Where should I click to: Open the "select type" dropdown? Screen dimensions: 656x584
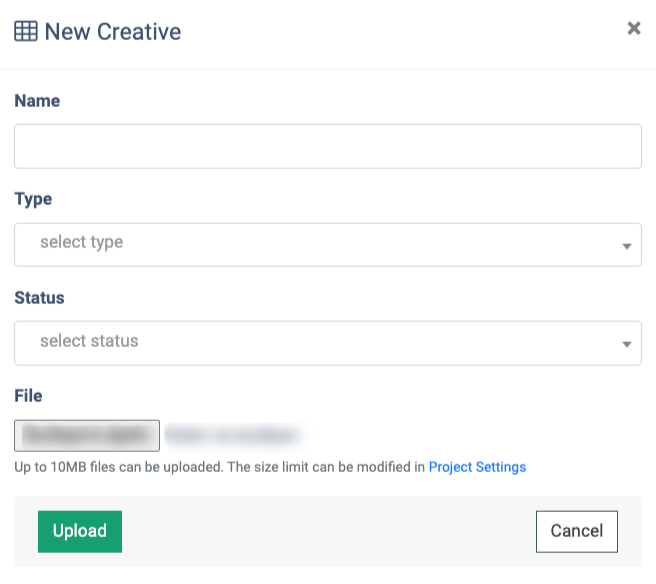click(320, 244)
